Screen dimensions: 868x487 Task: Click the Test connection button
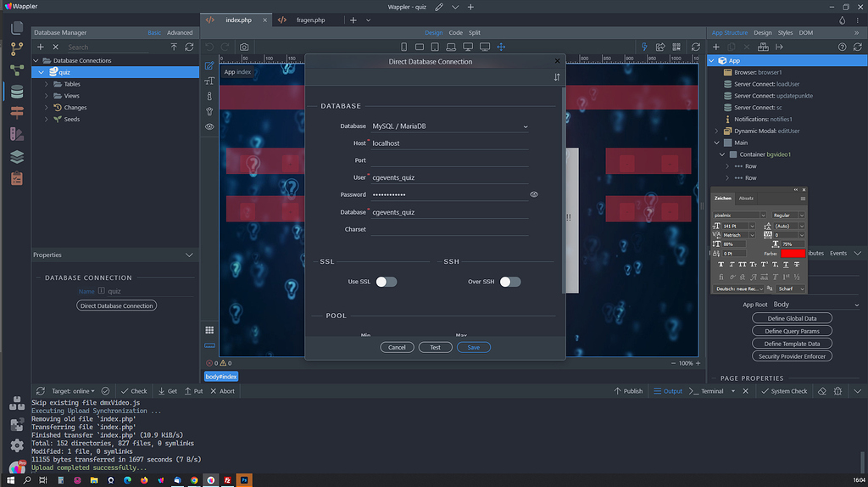pyautogui.click(x=435, y=347)
